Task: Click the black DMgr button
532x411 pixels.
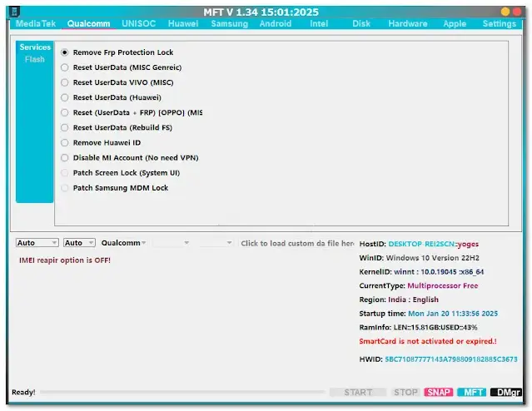Action: click(x=506, y=393)
